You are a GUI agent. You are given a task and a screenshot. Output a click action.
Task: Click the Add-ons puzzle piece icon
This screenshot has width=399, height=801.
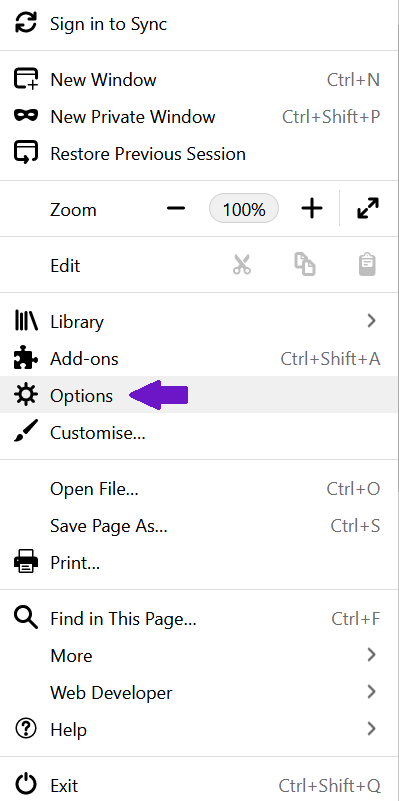pyautogui.click(x=26, y=359)
